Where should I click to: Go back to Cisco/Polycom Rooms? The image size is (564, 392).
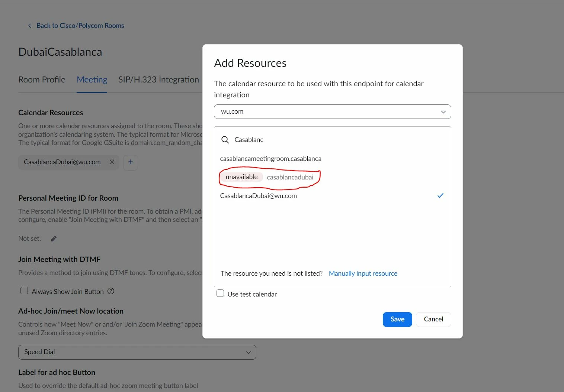(x=80, y=26)
